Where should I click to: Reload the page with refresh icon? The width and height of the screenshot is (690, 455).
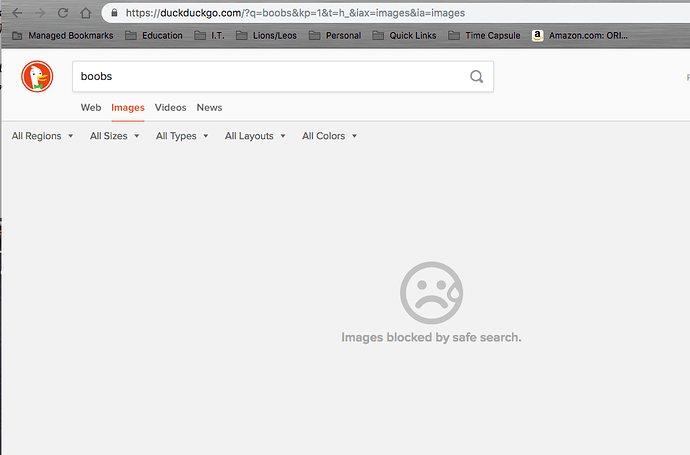coord(63,13)
